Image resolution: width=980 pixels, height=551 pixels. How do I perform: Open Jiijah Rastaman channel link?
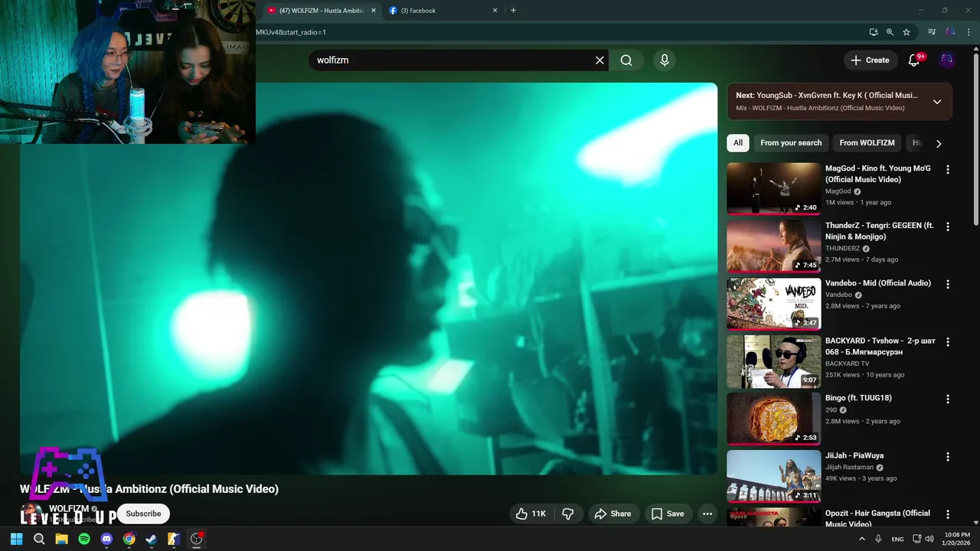click(x=849, y=467)
